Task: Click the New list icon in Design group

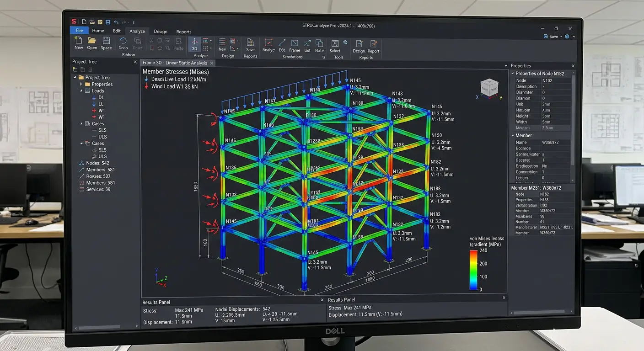Action: (x=222, y=42)
